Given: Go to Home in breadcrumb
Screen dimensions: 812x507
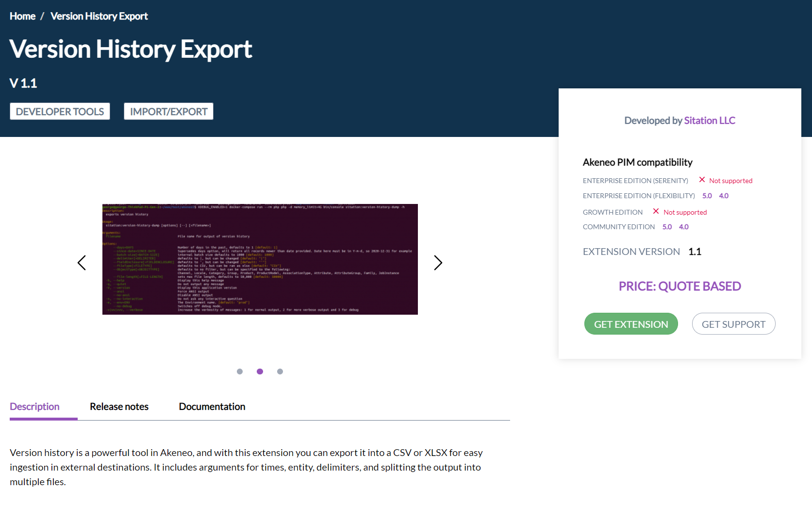Looking at the screenshot, I should click(22, 16).
